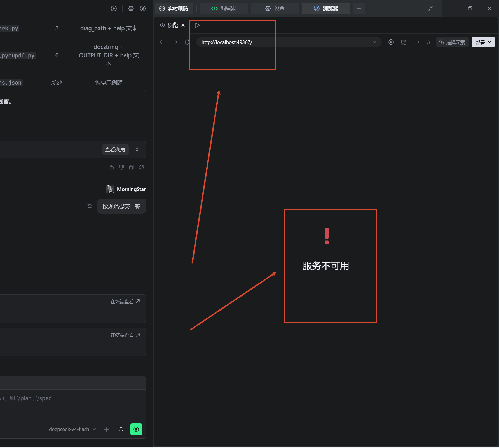This screenshot has width=499, height=448.
Task: Click the hash symbol toolbar icon
Action: click(428, 42)
